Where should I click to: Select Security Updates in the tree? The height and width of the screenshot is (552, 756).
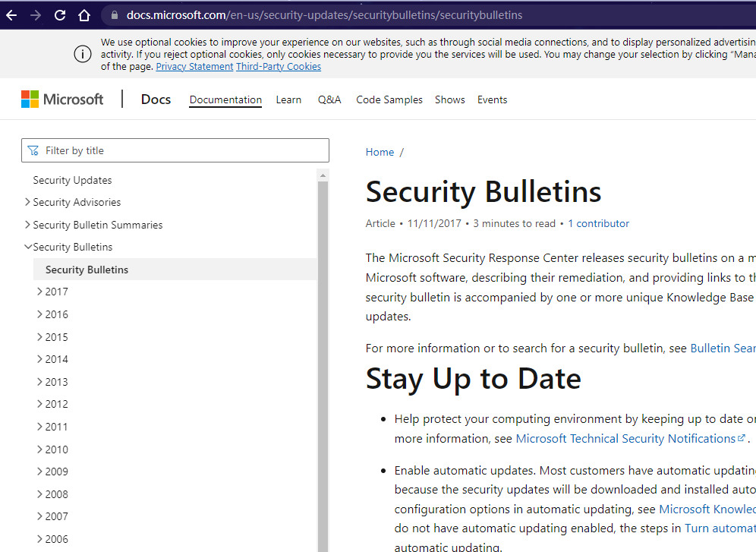tap(72, 180)
